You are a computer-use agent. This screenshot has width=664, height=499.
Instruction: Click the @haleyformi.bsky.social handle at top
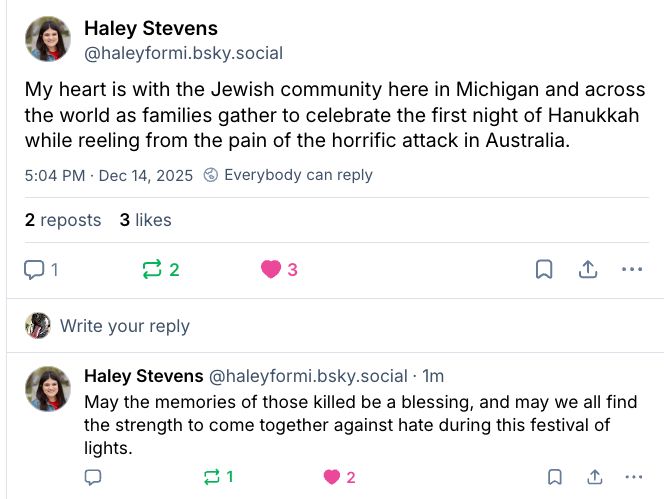click(183, 53)
